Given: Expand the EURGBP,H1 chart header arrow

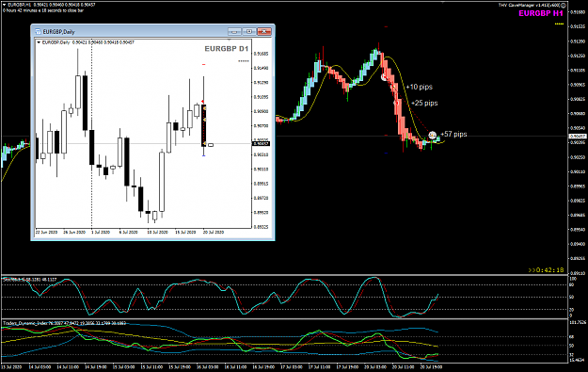Looking at the screenshot, I should (x=5, y=5).
